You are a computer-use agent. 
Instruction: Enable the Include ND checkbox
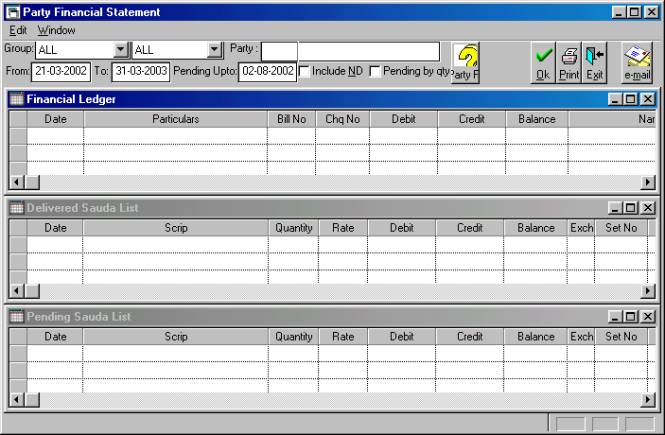305,72
